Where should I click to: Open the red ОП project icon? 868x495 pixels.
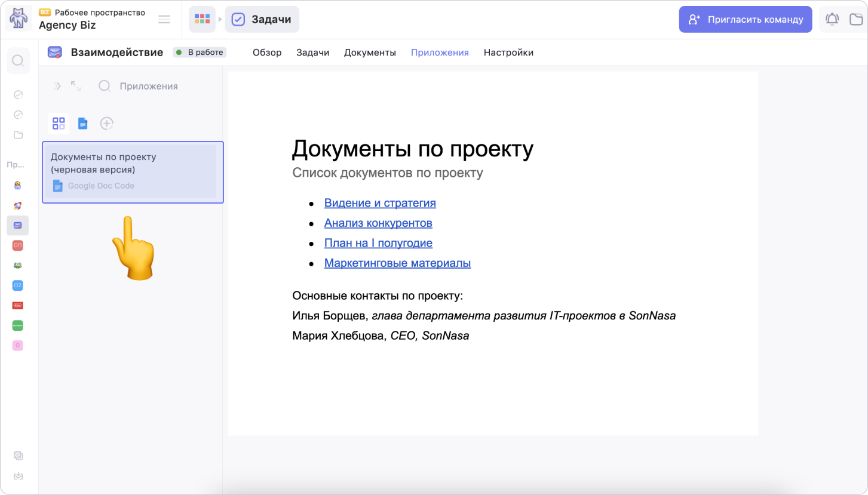pyautogui.click(x=18, y=245)
